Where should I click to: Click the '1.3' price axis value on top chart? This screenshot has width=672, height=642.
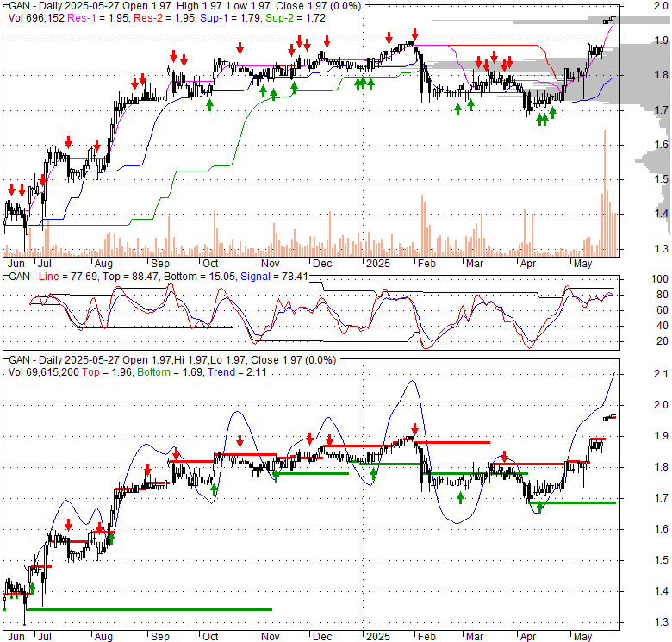click(x=661, y=248)
